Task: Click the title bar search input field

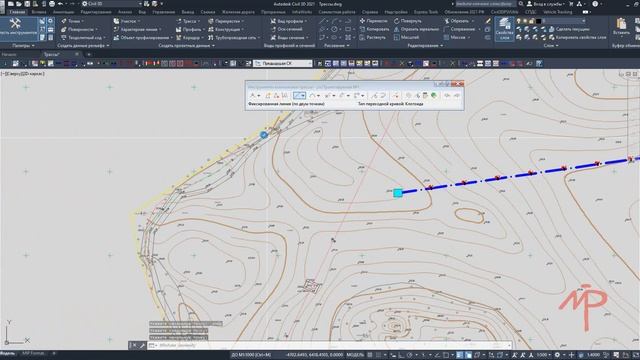Action: coord(486,4)
